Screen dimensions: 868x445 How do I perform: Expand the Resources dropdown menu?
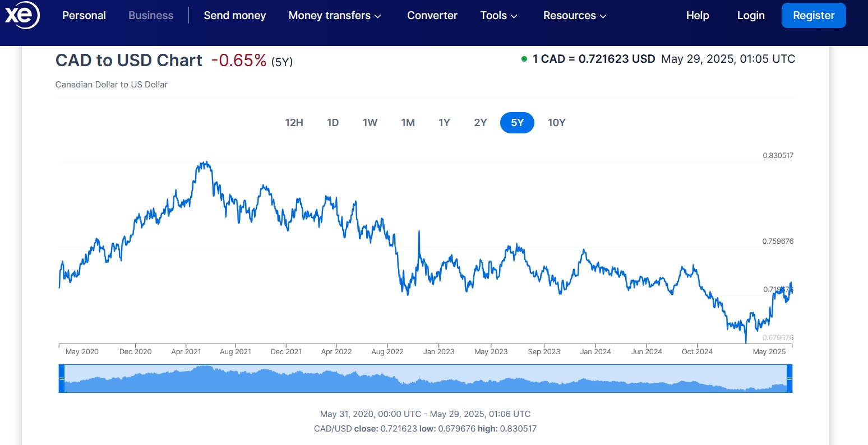[x=575, y=16]
